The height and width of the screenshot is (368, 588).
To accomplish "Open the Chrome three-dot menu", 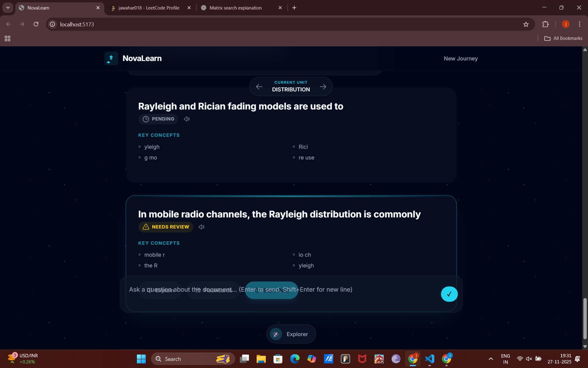I will (x=579, y=24).
